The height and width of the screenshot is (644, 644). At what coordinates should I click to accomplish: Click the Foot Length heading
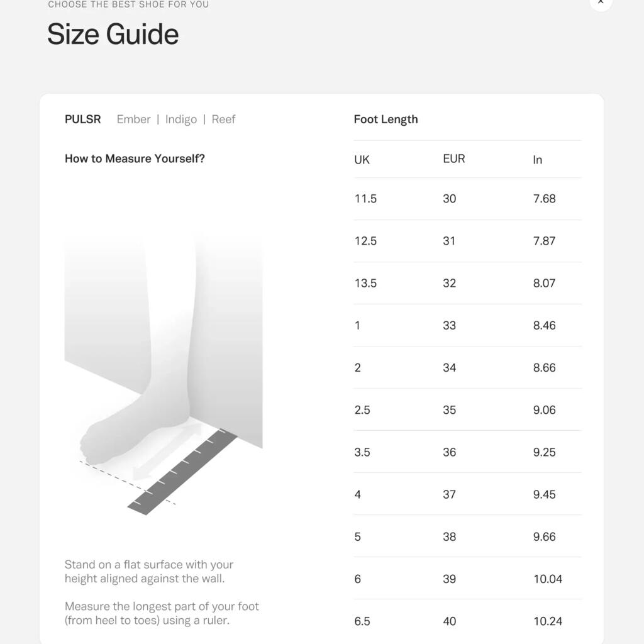(x=386, y=119)
